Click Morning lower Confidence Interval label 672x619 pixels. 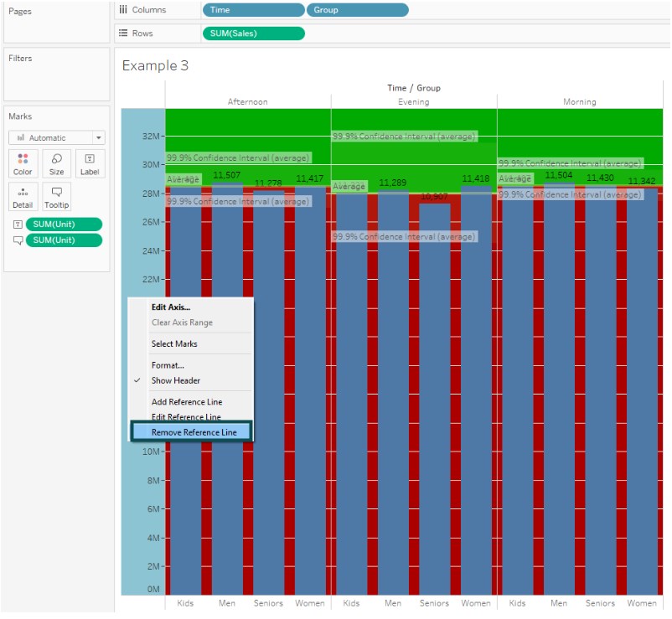(x=571, y=194)
